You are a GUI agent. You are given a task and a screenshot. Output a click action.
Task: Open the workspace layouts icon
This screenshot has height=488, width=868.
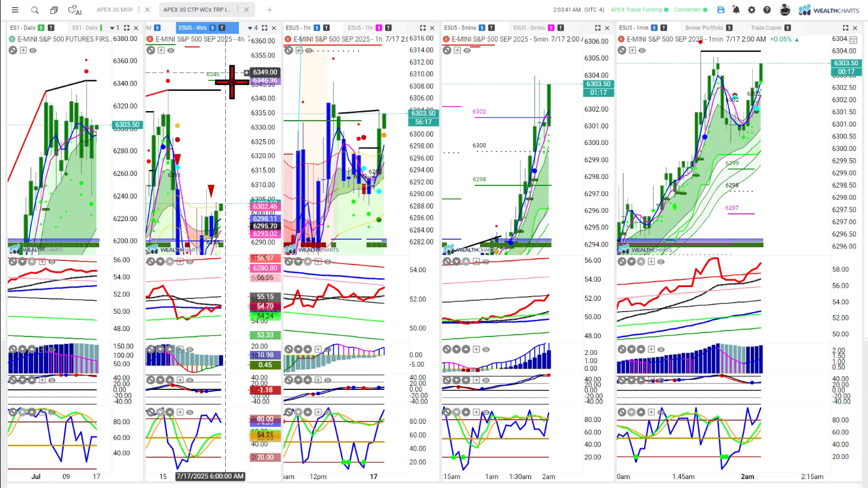(x=54, y=10)
